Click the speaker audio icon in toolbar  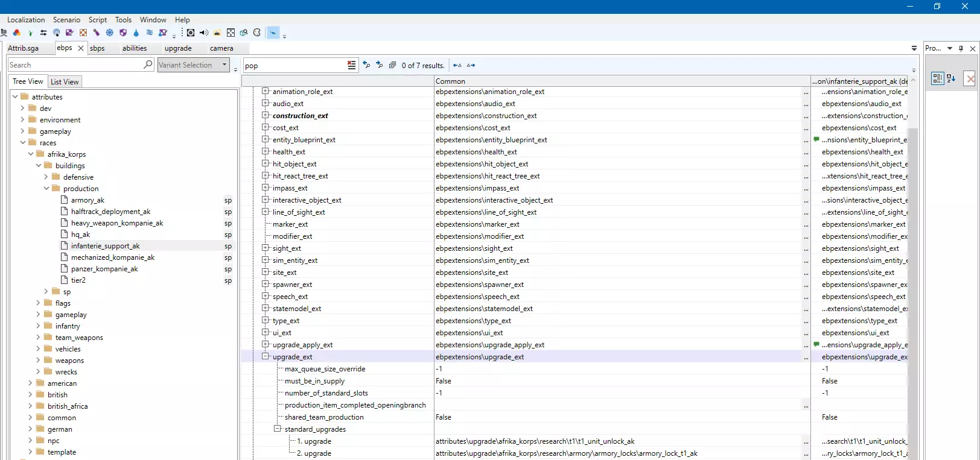point(204,33)
